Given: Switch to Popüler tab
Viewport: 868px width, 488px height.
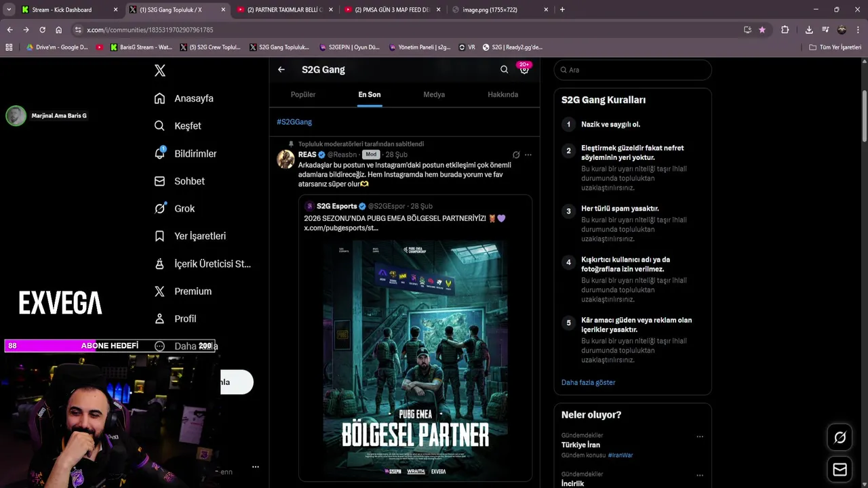Looking at the screenshot, I should point(303,94).
